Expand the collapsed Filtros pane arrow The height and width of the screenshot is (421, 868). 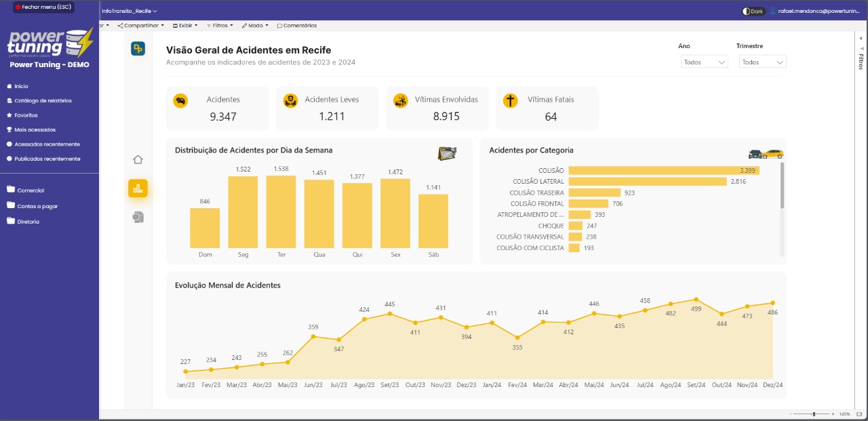(861, 39)
